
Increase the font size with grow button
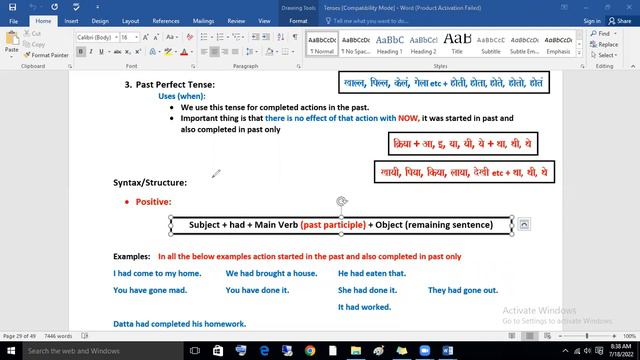click(x=145, y=37)
